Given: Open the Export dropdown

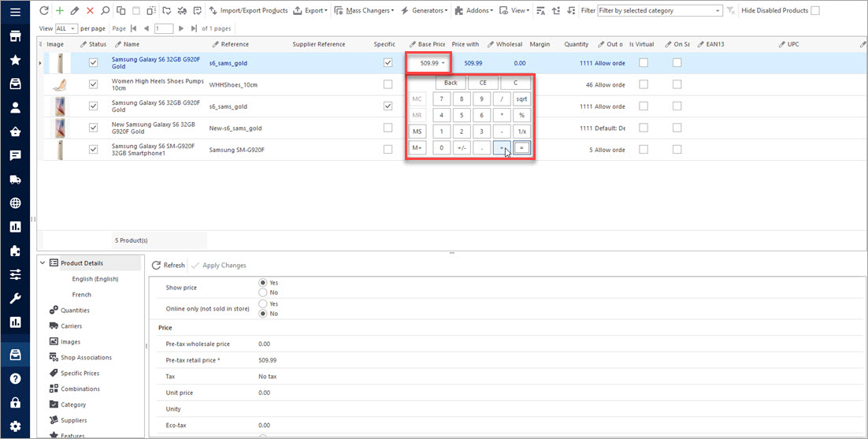Looking at the screenshot, I should 310,10.
